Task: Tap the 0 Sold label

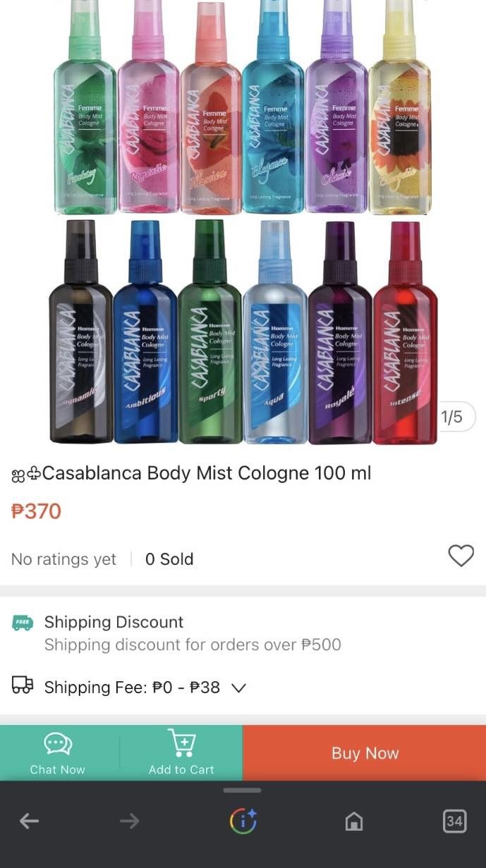Action: coord(169,559)
